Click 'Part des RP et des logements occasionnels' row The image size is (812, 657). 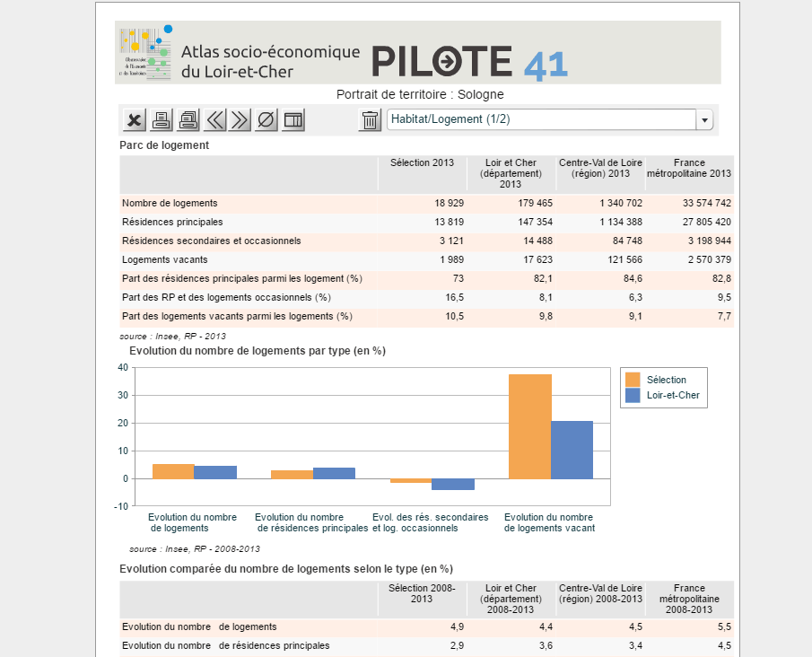tap(427, 297)
